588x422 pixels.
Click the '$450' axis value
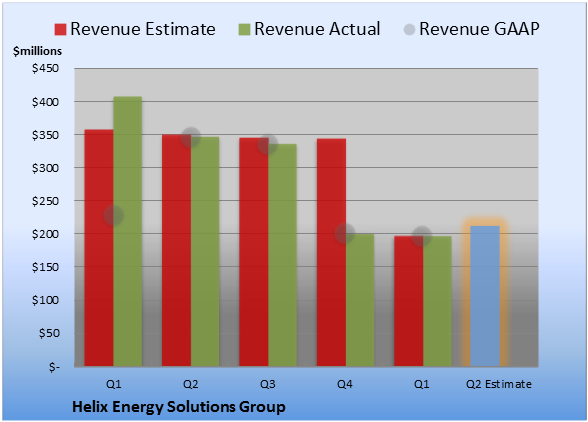click(x=45, y=68)
